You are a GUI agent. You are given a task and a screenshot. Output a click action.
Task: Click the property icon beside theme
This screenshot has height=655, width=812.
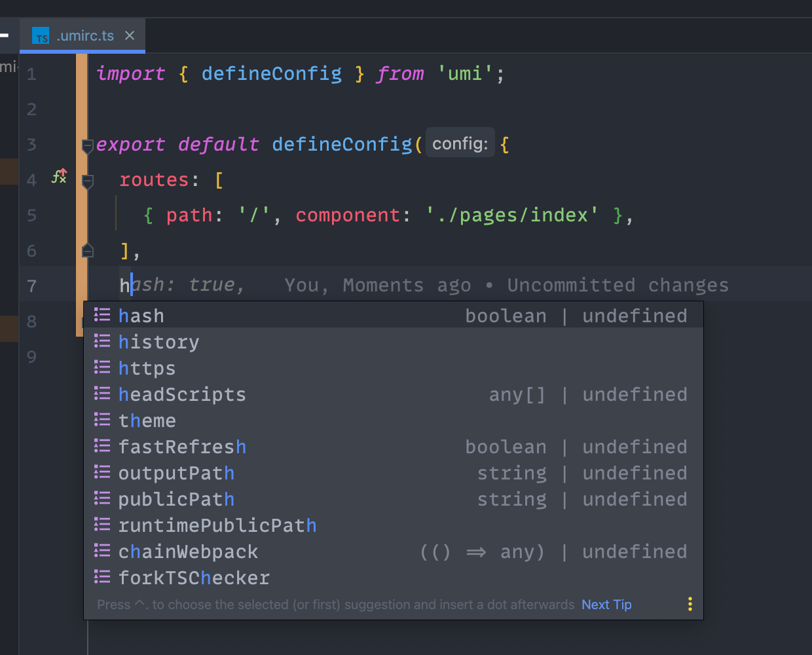[x=102, y=420]
